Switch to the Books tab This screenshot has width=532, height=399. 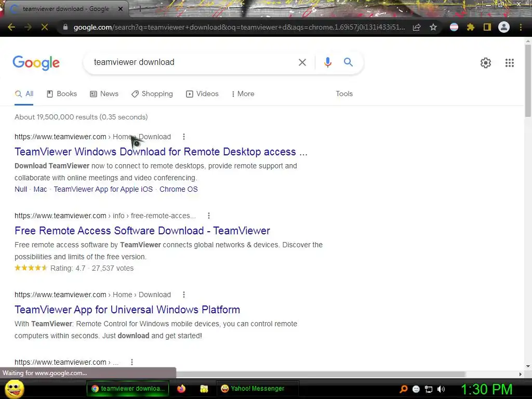pos(62,94)
